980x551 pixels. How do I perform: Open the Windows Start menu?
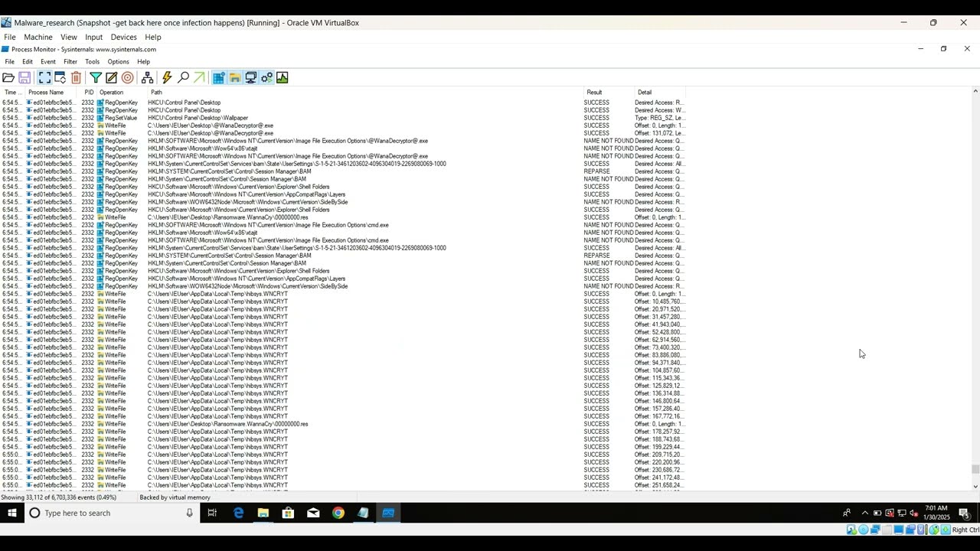click(x=11, y=513)
